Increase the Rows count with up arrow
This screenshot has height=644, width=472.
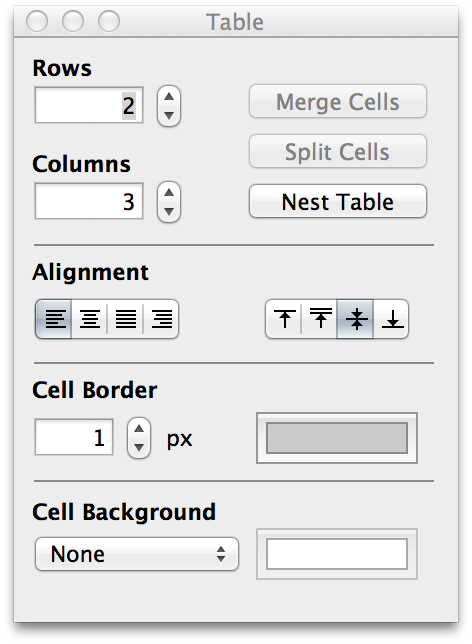(169, 97)
